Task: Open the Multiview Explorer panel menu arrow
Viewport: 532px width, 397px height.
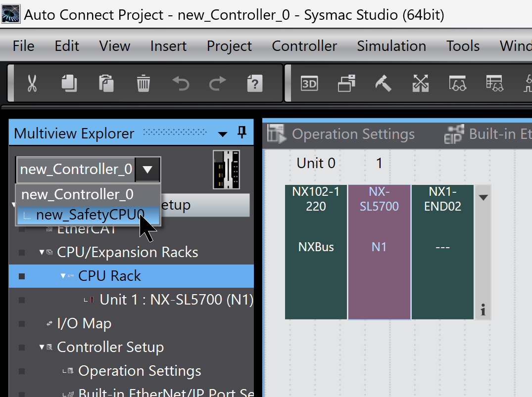Action: pos(223,134)
